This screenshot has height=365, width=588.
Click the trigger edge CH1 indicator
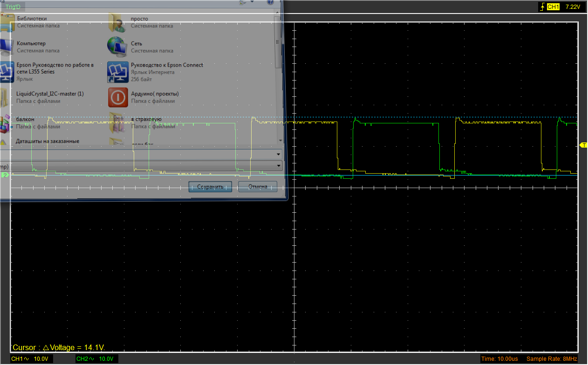coord(549,7)
